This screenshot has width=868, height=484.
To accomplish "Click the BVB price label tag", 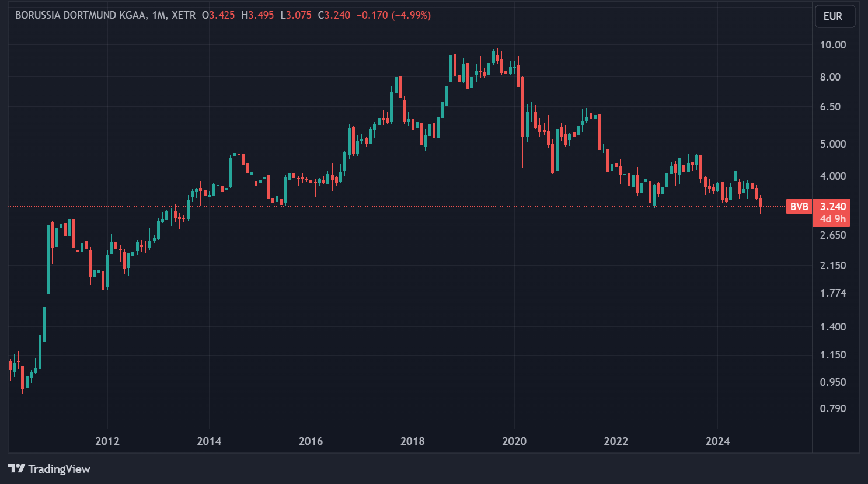I will [x=799, y=207].
